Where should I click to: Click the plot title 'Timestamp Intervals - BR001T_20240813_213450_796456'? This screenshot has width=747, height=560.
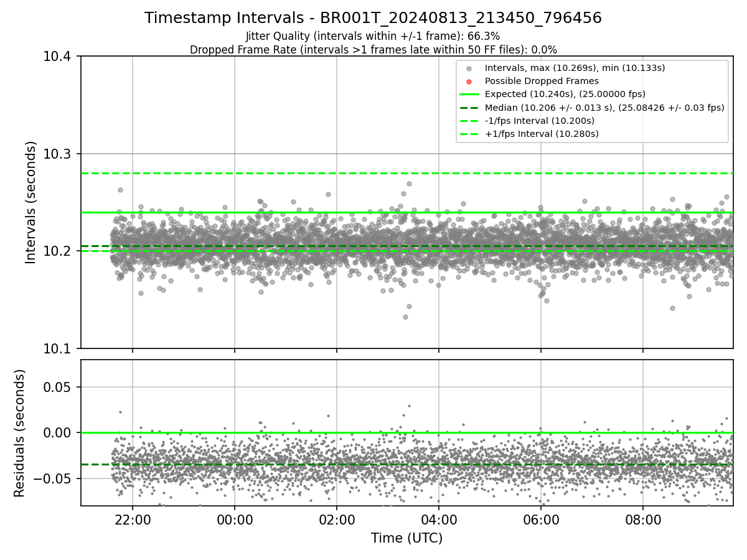(373, 18)
